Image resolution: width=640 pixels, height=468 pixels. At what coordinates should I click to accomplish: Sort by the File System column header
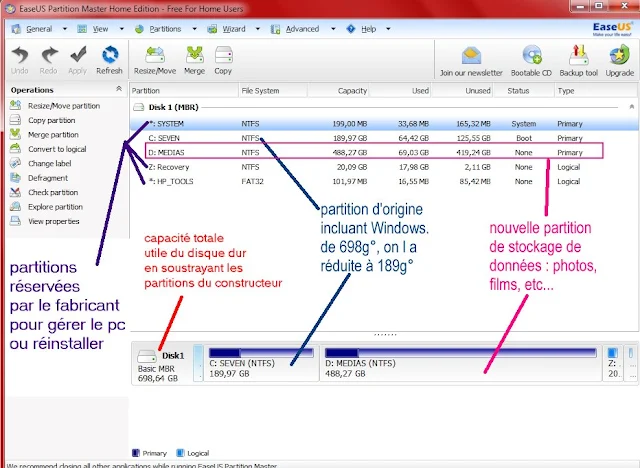273,91
